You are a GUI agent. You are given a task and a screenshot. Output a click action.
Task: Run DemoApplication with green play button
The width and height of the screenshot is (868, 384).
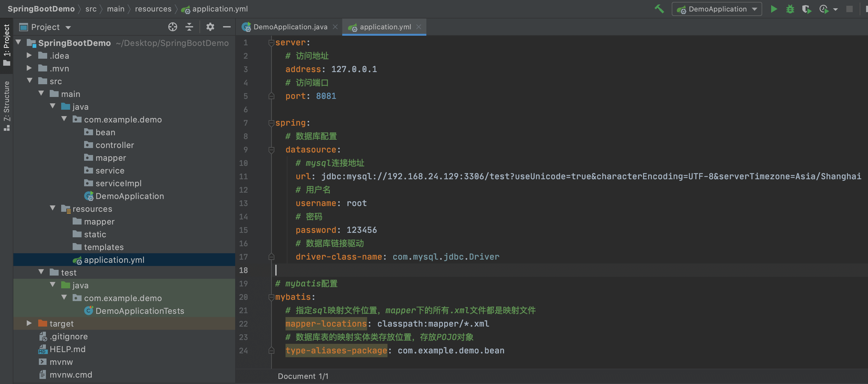(774, 9)
